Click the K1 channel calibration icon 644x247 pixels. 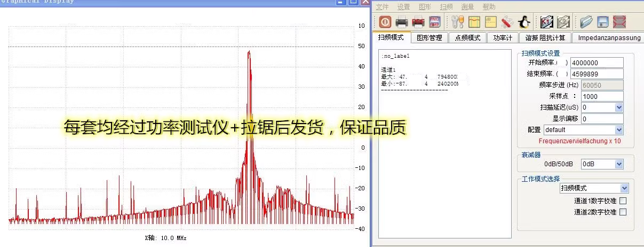point(546,22)
